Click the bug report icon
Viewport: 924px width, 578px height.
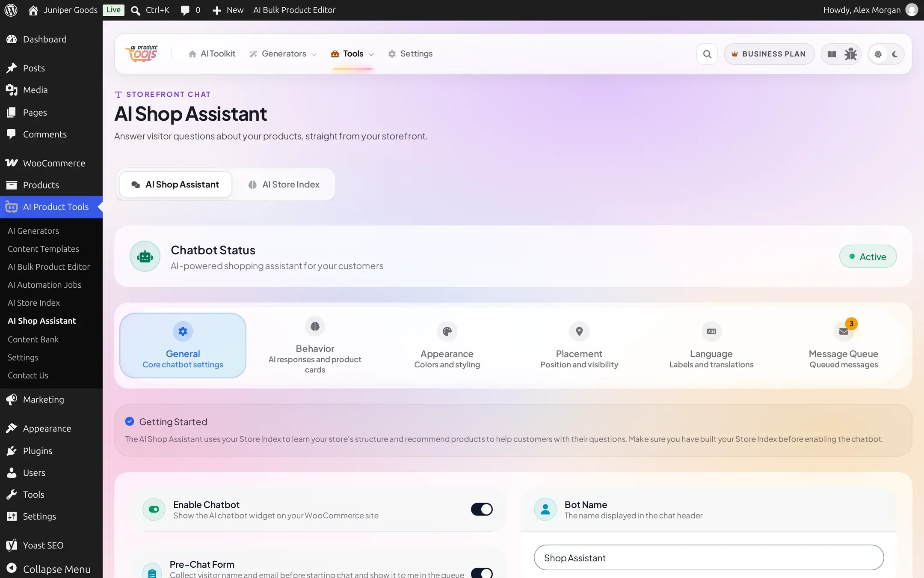(850, 54)
